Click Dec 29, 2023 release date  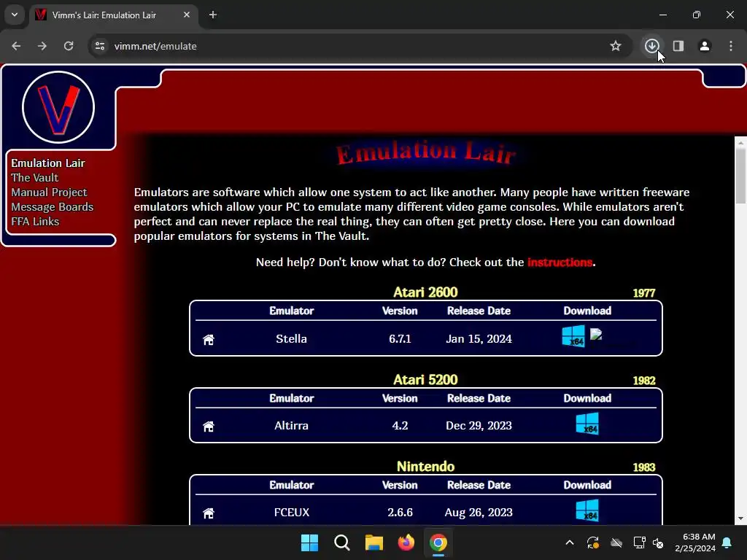pos(479,425)
